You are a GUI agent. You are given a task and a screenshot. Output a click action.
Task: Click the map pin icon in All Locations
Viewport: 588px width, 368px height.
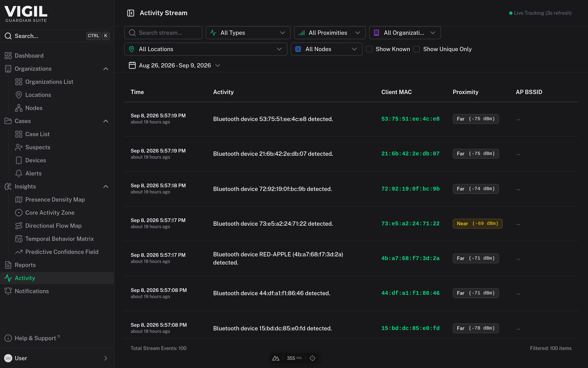[131, 49]
